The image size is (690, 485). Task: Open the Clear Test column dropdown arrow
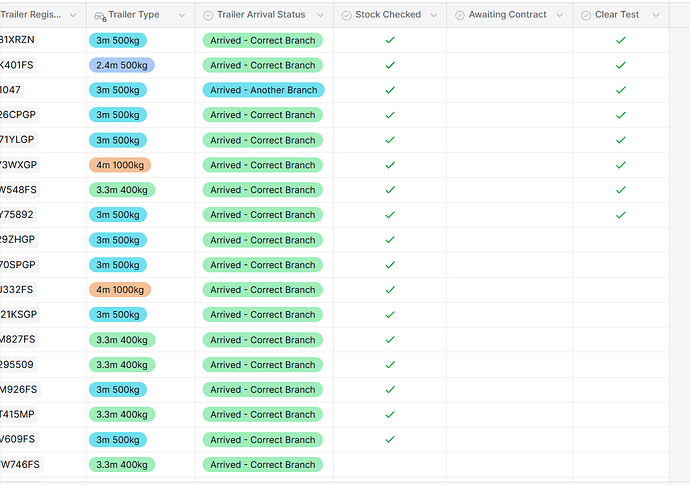(x=656, y=15)
